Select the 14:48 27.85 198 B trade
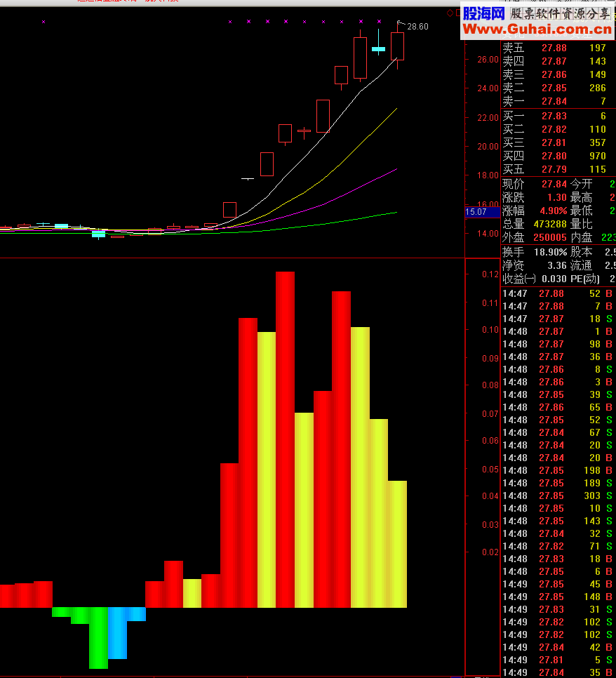The image size is (616, 678). tap(558, 470)
